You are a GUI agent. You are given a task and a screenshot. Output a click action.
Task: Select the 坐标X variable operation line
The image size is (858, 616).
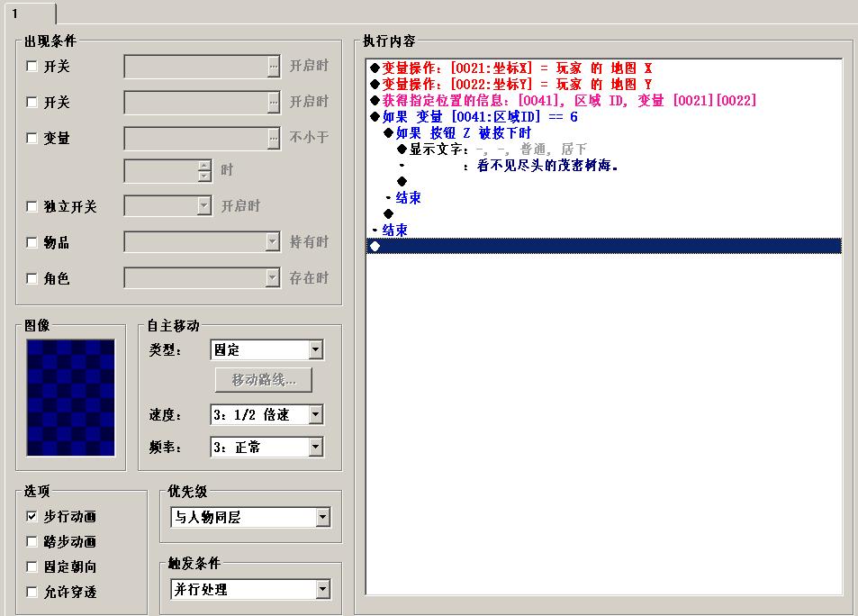[604, 68]
